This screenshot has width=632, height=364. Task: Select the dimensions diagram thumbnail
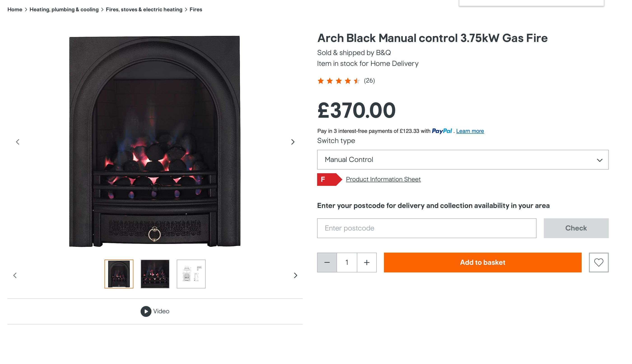[191, 274]
